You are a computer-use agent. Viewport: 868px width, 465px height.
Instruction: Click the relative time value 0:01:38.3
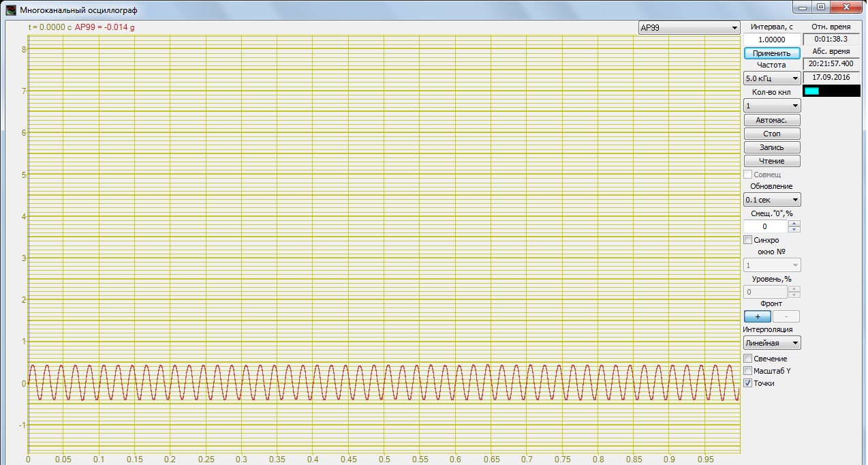831,39
